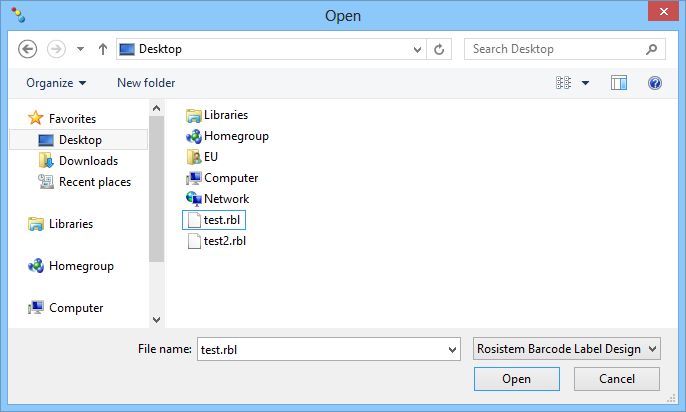This screenshot has width=686, height=412.
Task: Click the Network globe icon
Action: [x=193, y=199]
